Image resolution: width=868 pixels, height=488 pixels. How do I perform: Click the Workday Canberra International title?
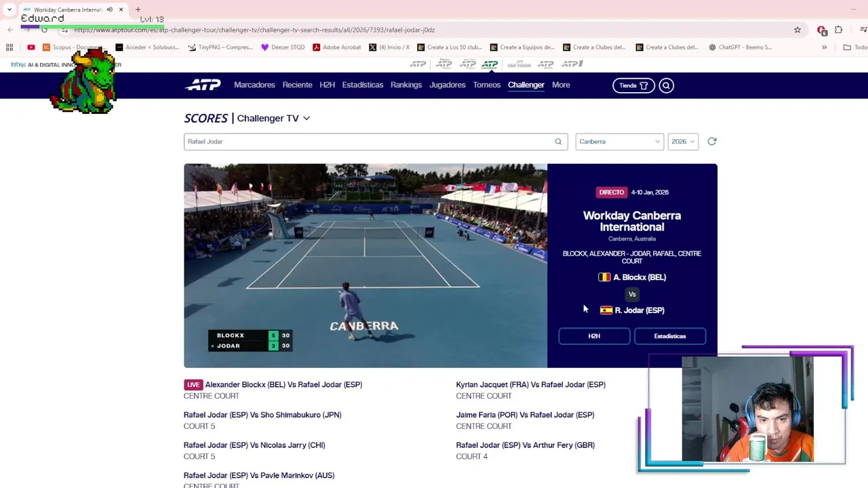click(x=632, y=222)
